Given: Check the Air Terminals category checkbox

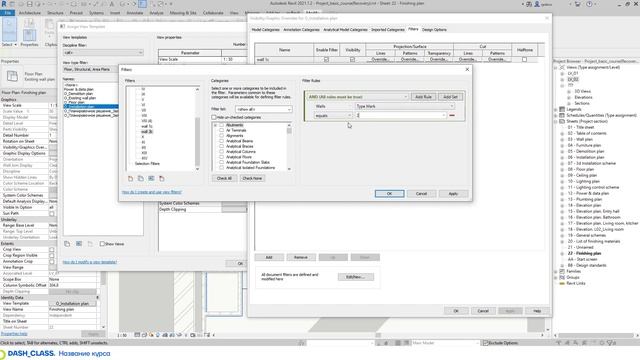Looking at the screenshot, I should point(222,130).
